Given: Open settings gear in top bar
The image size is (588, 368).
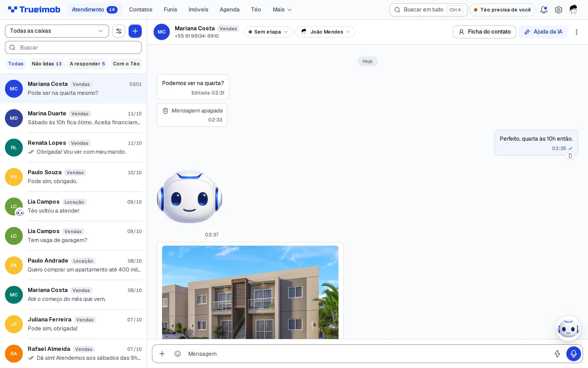Looking at the screenshot, I should 559,10.
